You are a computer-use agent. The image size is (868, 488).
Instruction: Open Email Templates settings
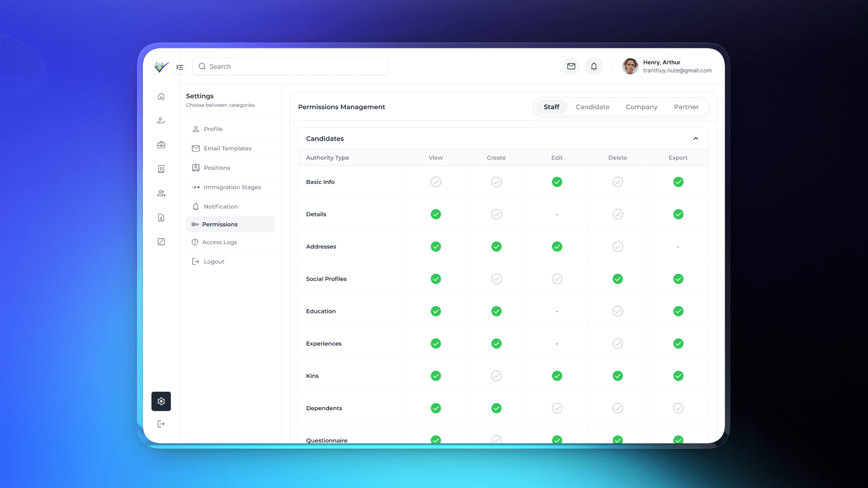(x=227, y=149)
